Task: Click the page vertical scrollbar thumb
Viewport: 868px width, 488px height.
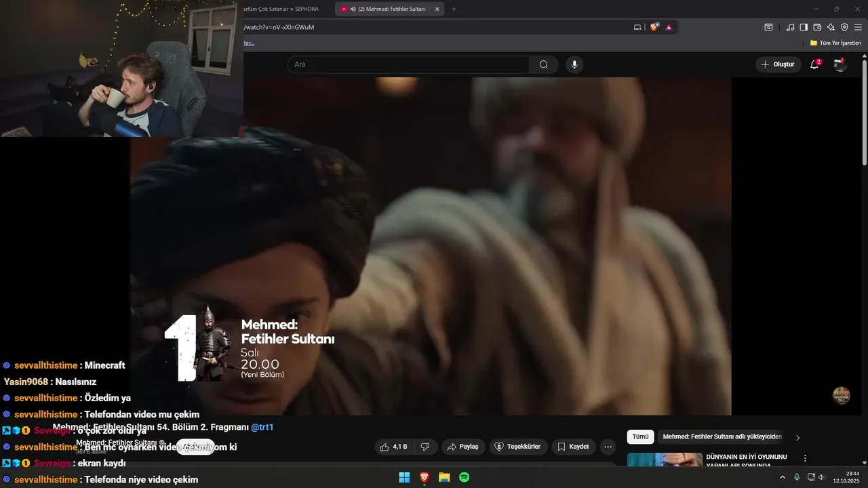Action: (865, 112)
